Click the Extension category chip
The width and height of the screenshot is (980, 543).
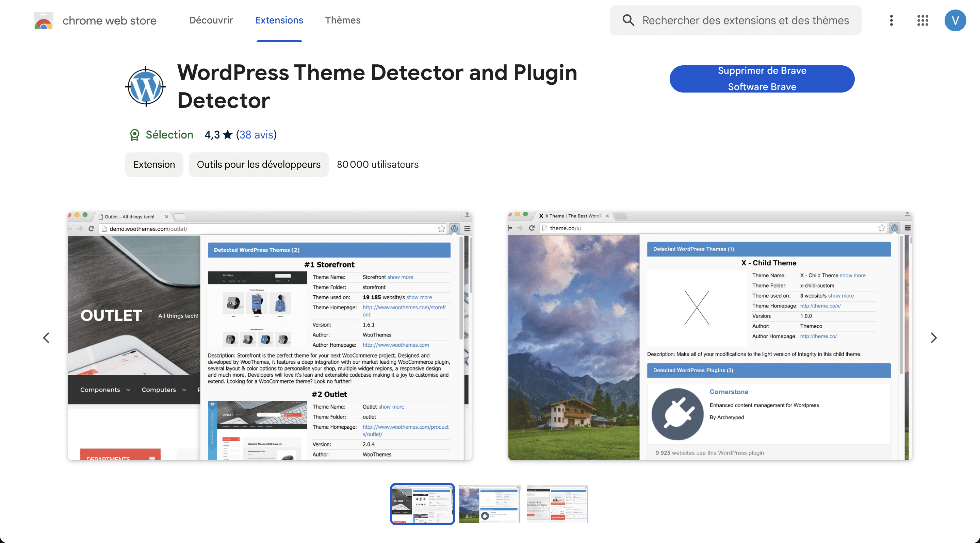154,164
